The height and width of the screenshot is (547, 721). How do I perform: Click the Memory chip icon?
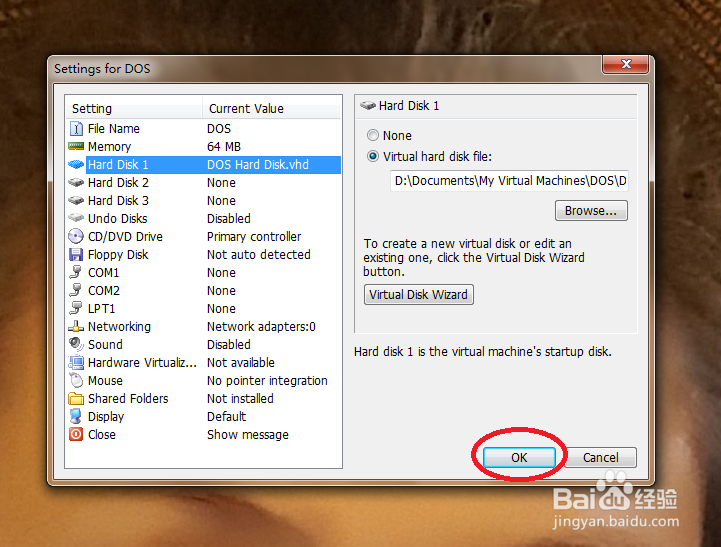coord(76,147)
